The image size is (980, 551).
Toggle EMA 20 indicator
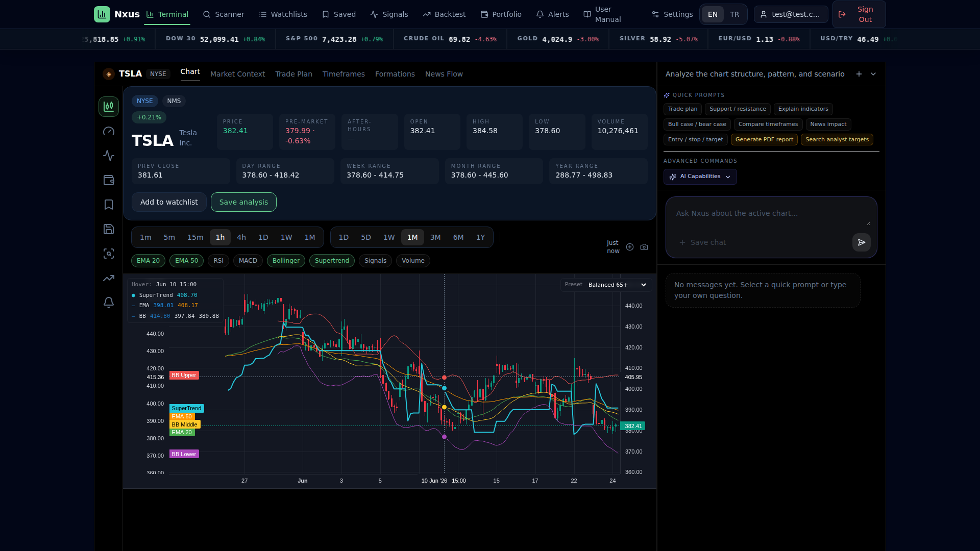point(148,261)
